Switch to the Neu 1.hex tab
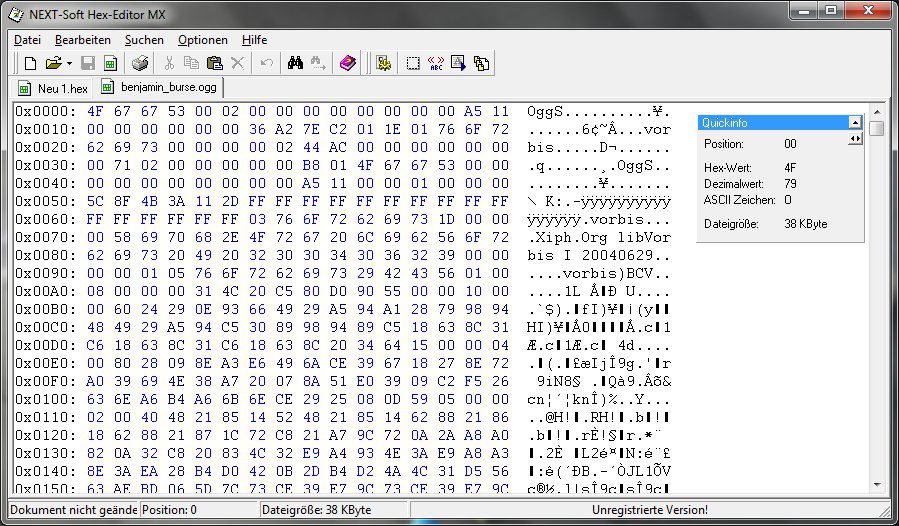Screen dimensions: 899x526 54,88
